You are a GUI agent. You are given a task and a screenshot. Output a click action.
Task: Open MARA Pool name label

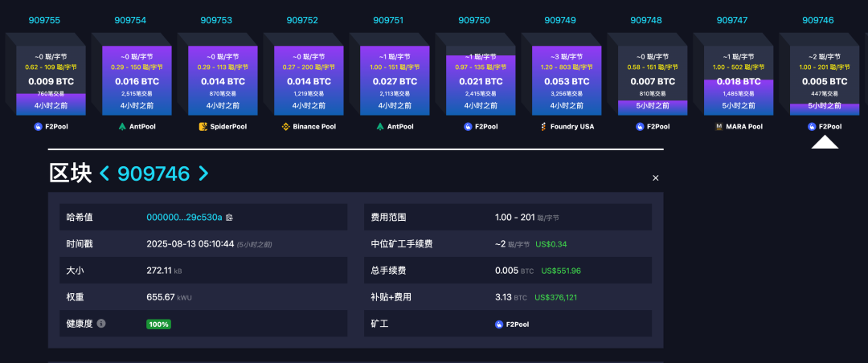click(x=744, y=127)
